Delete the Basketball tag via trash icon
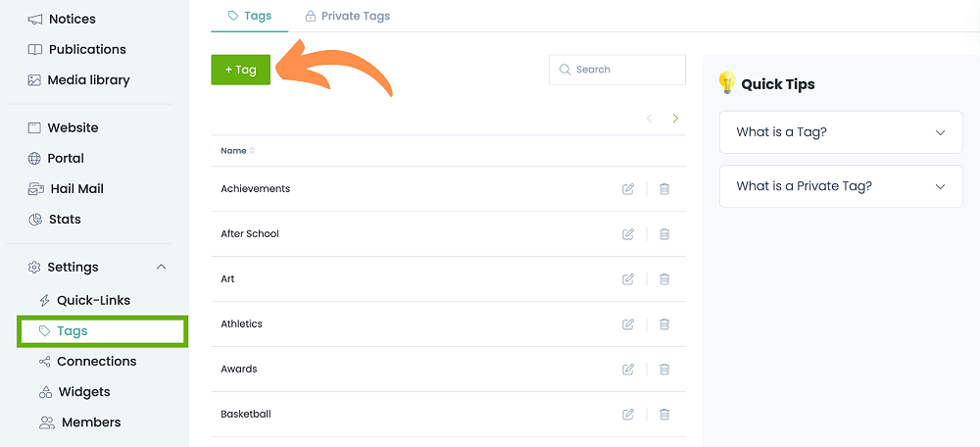This screenshot has width=980, height=447. tap(663, 415)
